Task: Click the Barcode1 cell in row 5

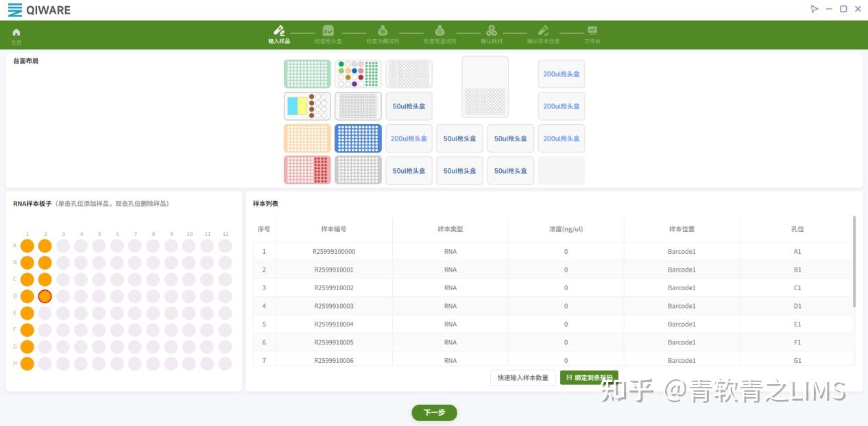Action: (x=682, y=324)
